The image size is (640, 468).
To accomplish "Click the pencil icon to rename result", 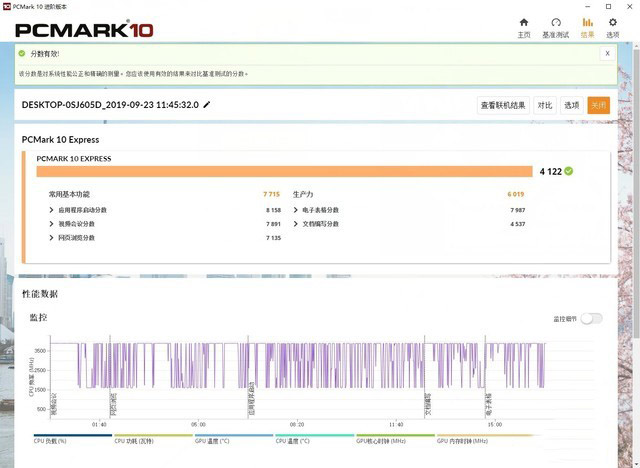I will pyautogui.click(x=207, y=105).
